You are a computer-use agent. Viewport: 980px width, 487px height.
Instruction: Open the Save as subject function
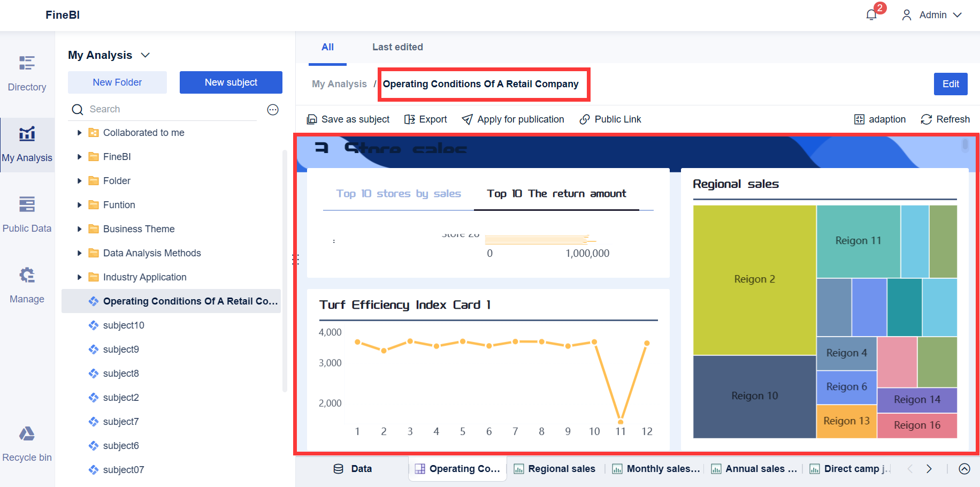click(x=348, y=119)
